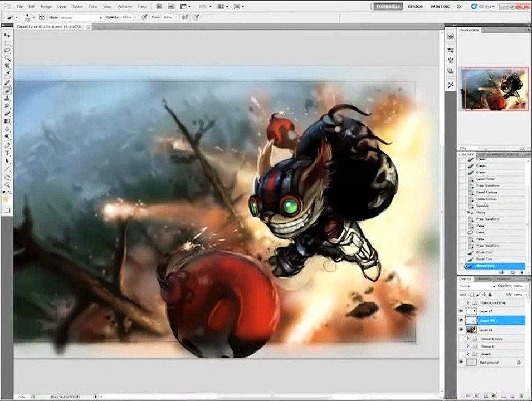The height and width of the screenshot is (401, 532).
Task: Select the Layer 18 thumbnail
Action: [x=471, y=329]
